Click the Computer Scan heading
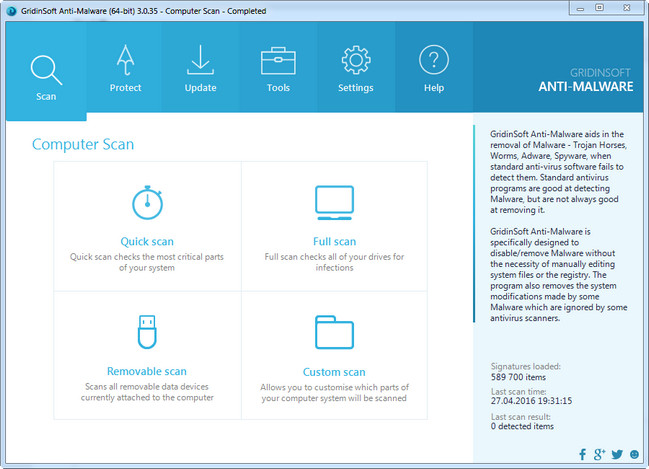Screen dimensions: 649x469 point(83,144)
